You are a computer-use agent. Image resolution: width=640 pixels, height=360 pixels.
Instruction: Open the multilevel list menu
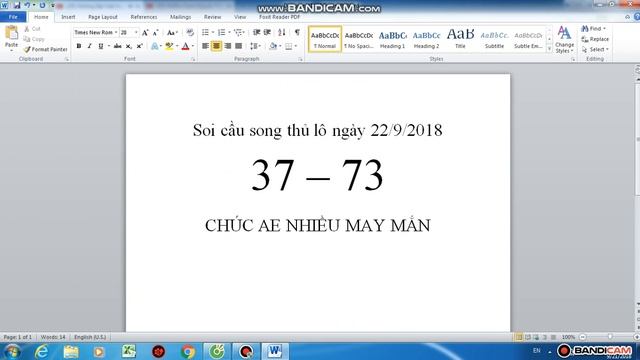[x=239, y=32]
